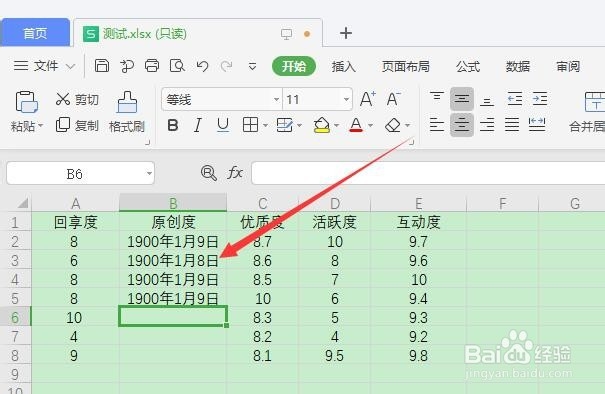The image size is (605, 394).
Task: Click the cell style drawing icon
Action: (x=285, y=125)
